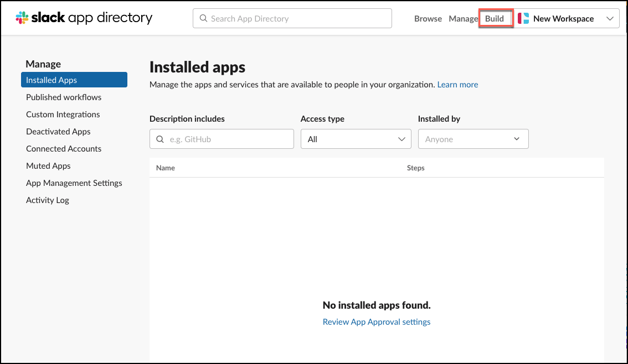
Task: Go to Browse in the top navigation
Action: tap(428, 18)
